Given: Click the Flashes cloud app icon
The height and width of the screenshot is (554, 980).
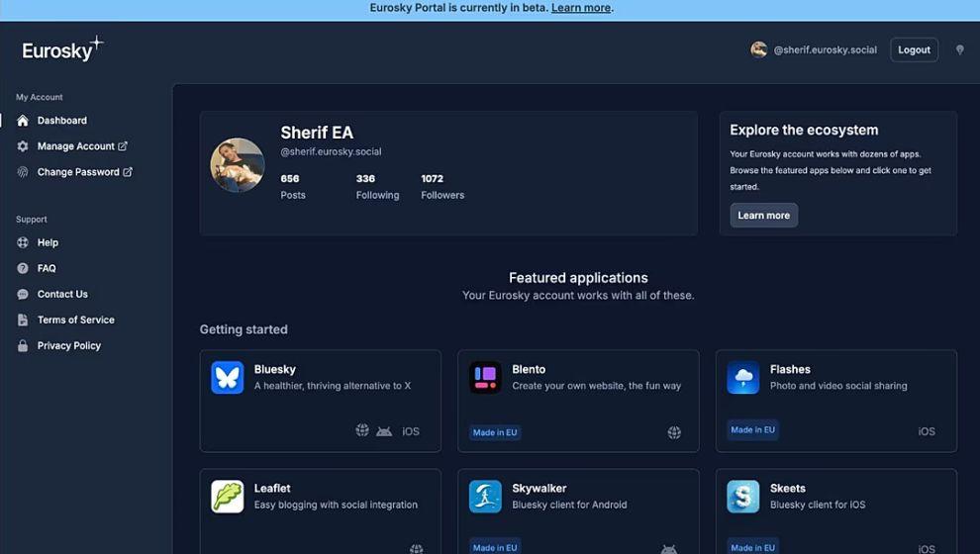Looking at the screenshot, I should tap(743, 378).
